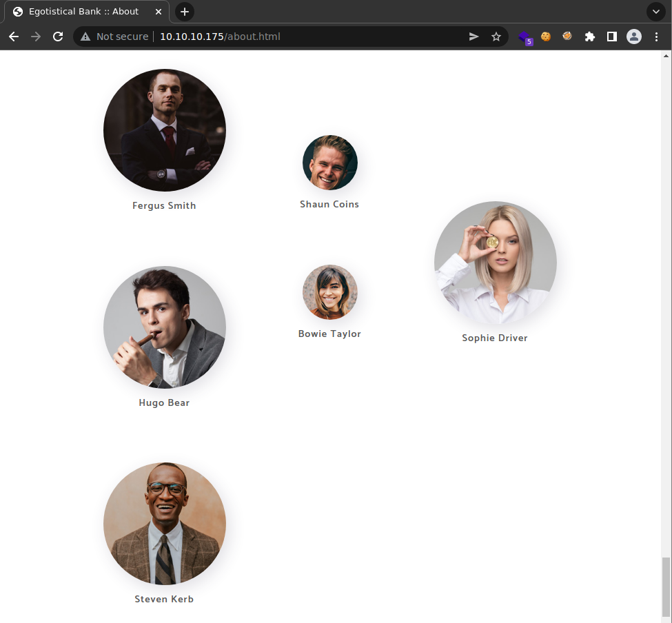The height and width of the screenshot is (623, 672).
Task: Click the Not secure site info indicator
Action: [x=114, y=37]
